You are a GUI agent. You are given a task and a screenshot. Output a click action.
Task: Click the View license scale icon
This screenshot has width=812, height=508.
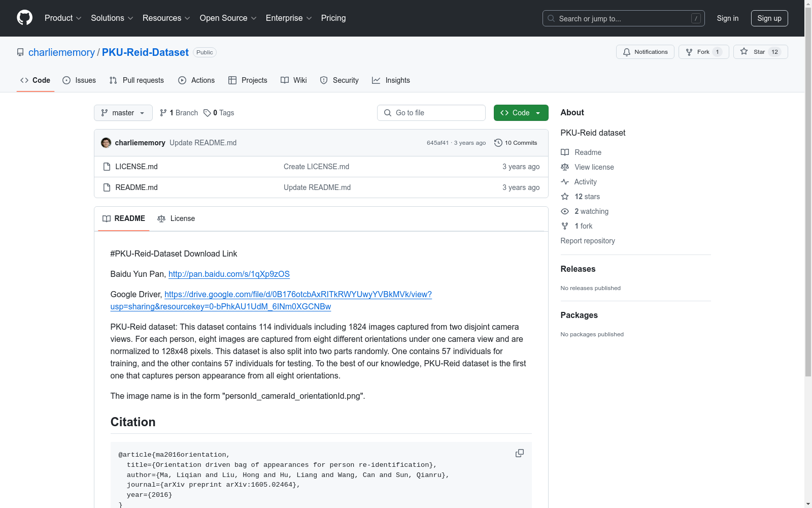pyautogui.click(x=565, y=167)
